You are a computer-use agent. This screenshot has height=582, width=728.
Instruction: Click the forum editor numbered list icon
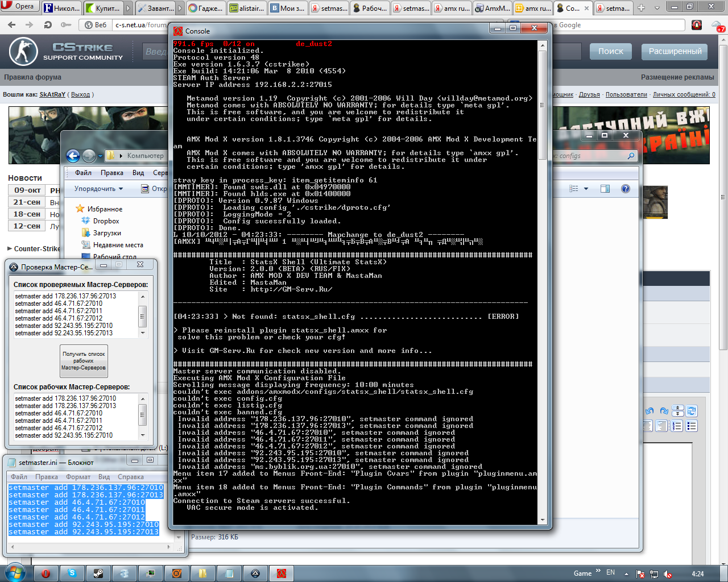point(677,426)
